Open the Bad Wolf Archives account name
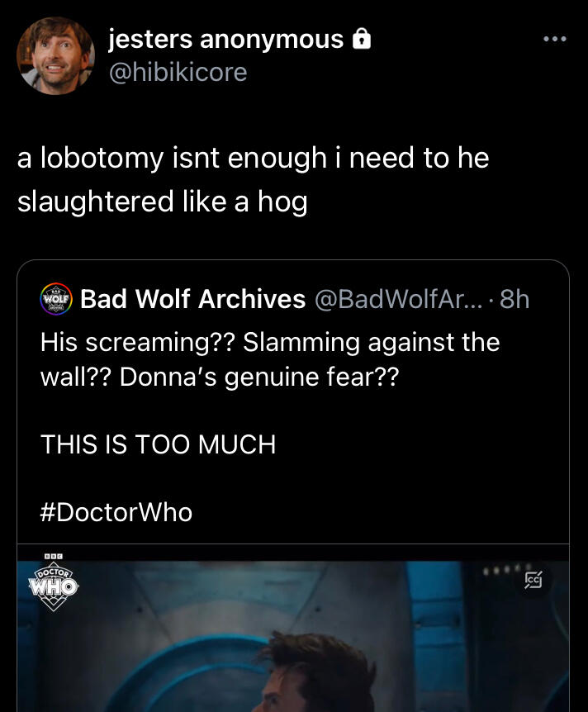 pos(192,299)
